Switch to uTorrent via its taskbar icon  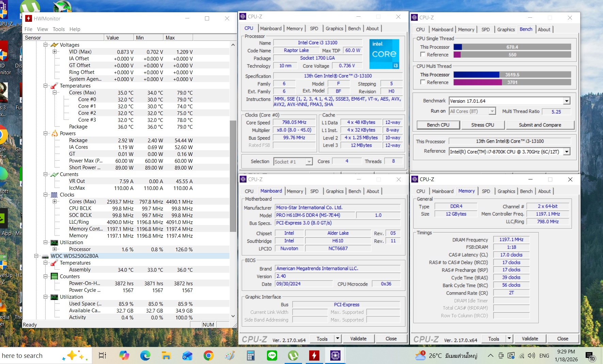point(293,356)
